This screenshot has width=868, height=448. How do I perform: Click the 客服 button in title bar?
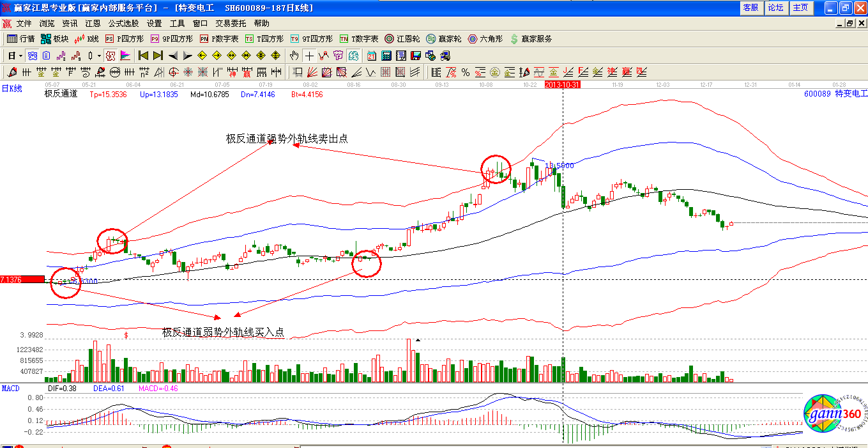[x=750, y=8]
